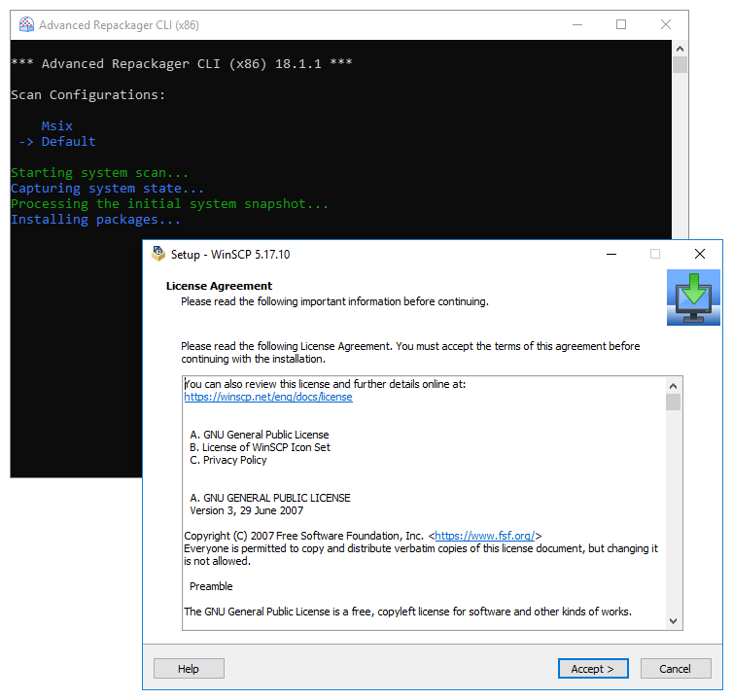Click the license text scrollbar thumb
The image size is (733, 700).
point(673,402)
